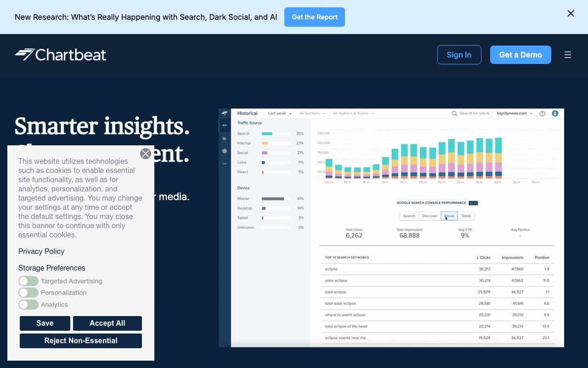Switch to the Discover tab
588x368 pixels.
(430, 216)
